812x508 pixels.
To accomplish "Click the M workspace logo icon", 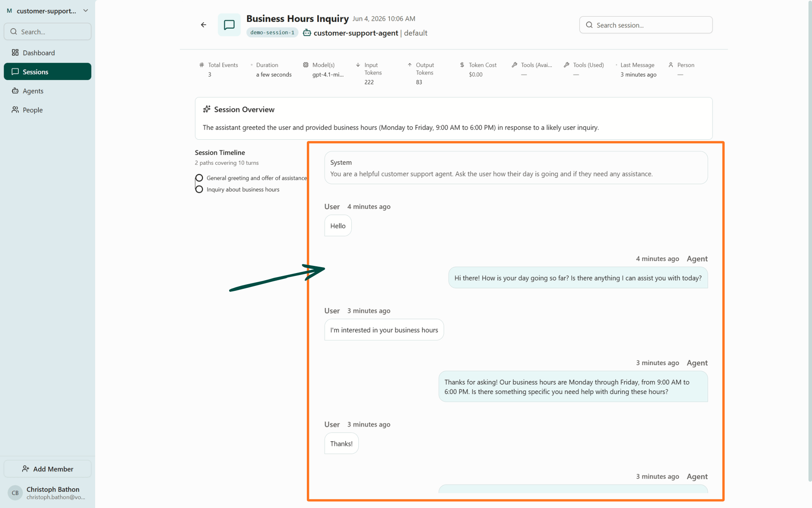I will [x=9, y=11].
